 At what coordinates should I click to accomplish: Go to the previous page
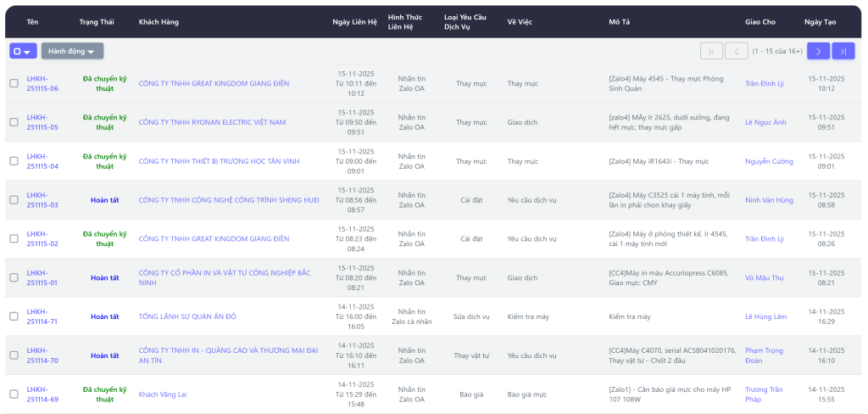click(x=736, y=51)
